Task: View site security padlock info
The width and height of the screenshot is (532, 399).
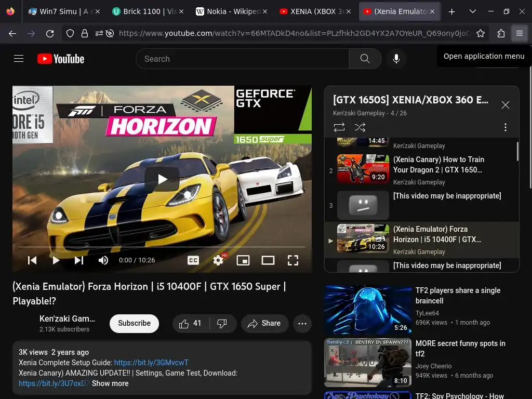Action: click(85, 33)
